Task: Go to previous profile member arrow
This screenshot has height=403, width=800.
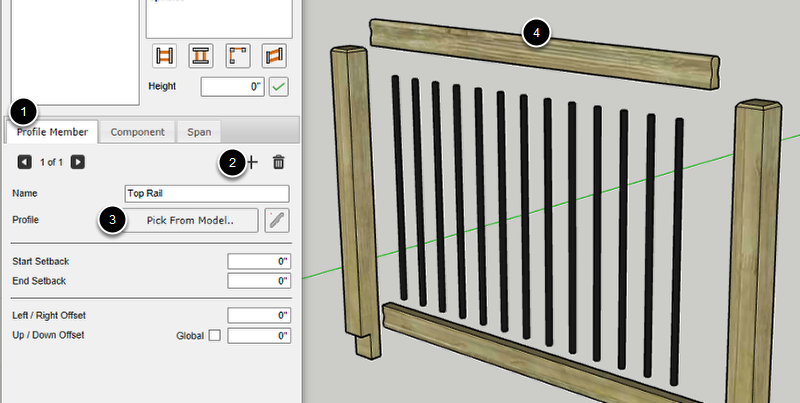Action: [24, 161]
